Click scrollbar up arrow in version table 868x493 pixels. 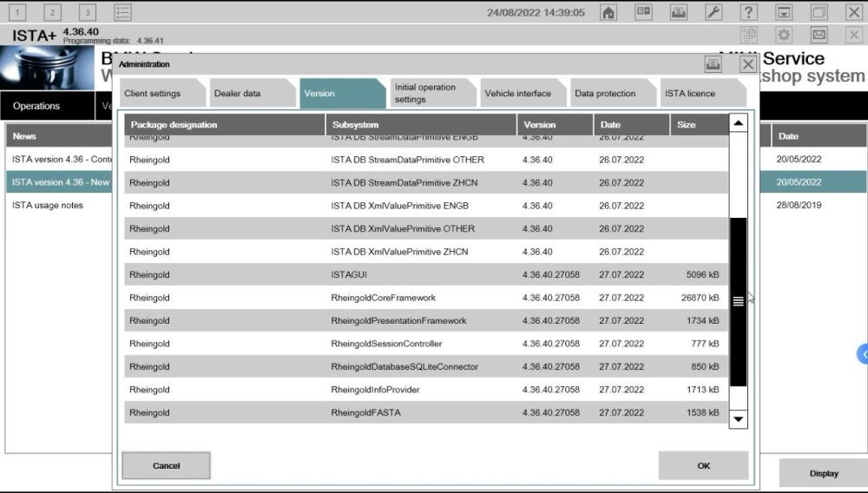pos(738,123)
